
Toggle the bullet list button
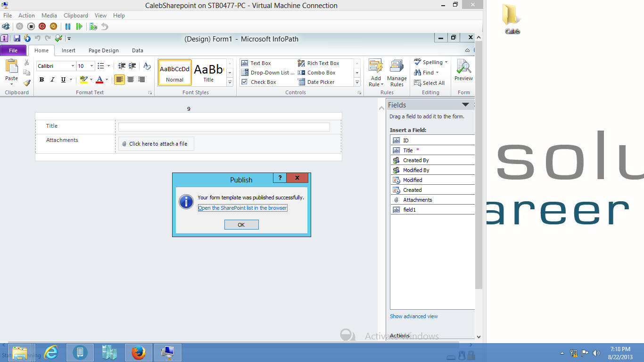pos(100,66)
